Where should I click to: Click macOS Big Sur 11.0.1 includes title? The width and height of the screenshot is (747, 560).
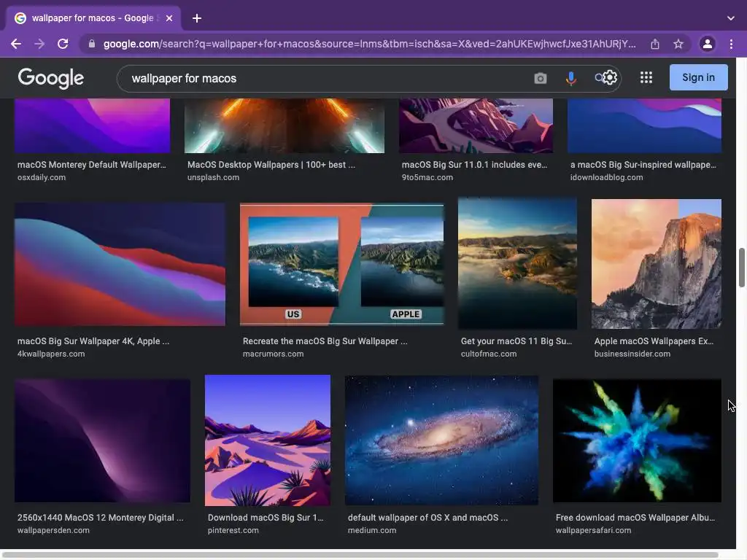click(474, 165)
